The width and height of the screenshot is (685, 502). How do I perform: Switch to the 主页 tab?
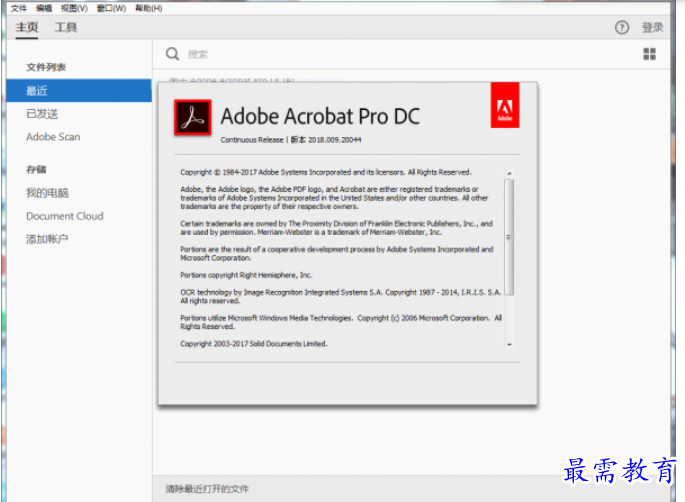click(x=27, y=28)
